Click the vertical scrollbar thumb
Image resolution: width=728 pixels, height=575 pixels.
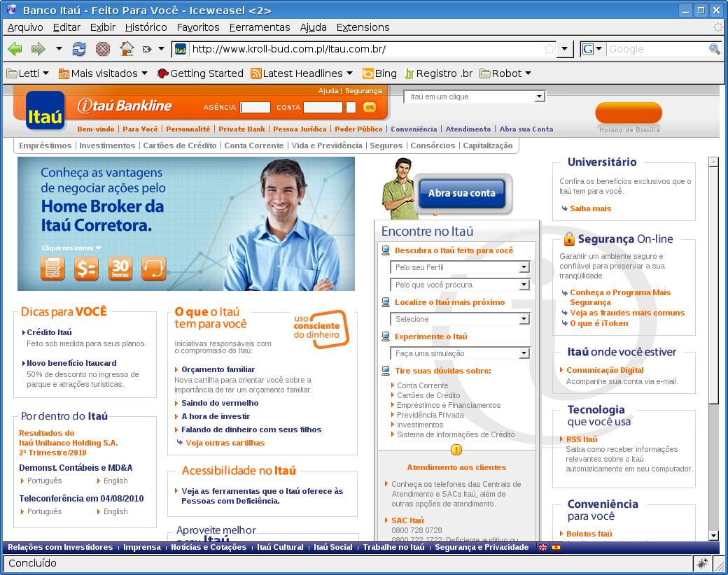[713, 285]
